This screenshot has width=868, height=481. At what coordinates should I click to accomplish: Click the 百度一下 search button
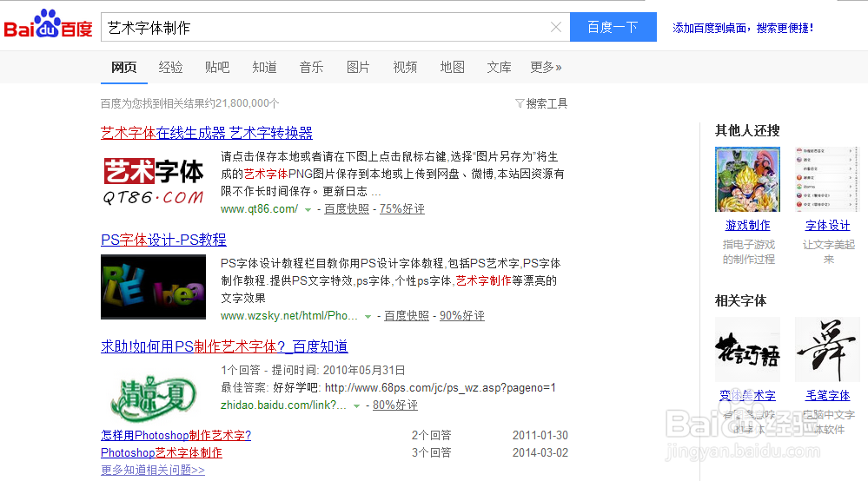click(613, 27)
